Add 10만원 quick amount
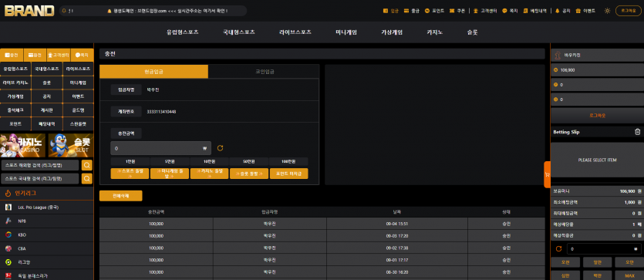The height and width of the screenshot is (280, 644). coord(210,161)
